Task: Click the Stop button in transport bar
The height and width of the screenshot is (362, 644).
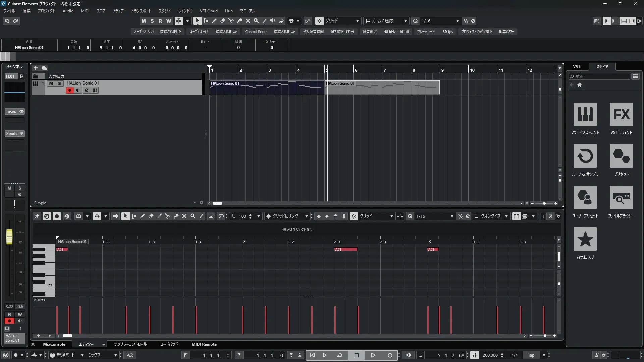Action: click(356, 355)
